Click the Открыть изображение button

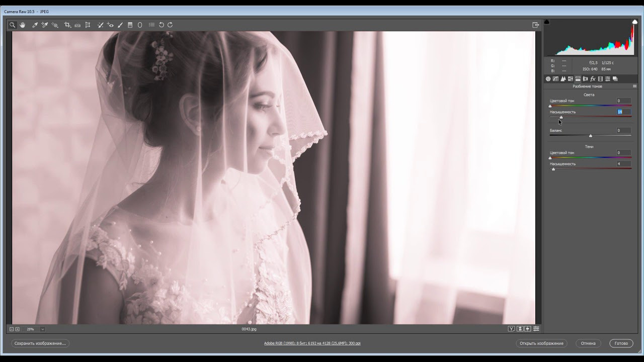(x=541, y=343)
